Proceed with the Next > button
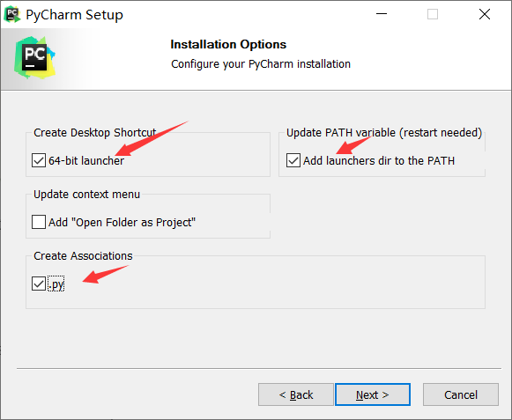Screen dimensions: 512x420 [x=373, y=394]
